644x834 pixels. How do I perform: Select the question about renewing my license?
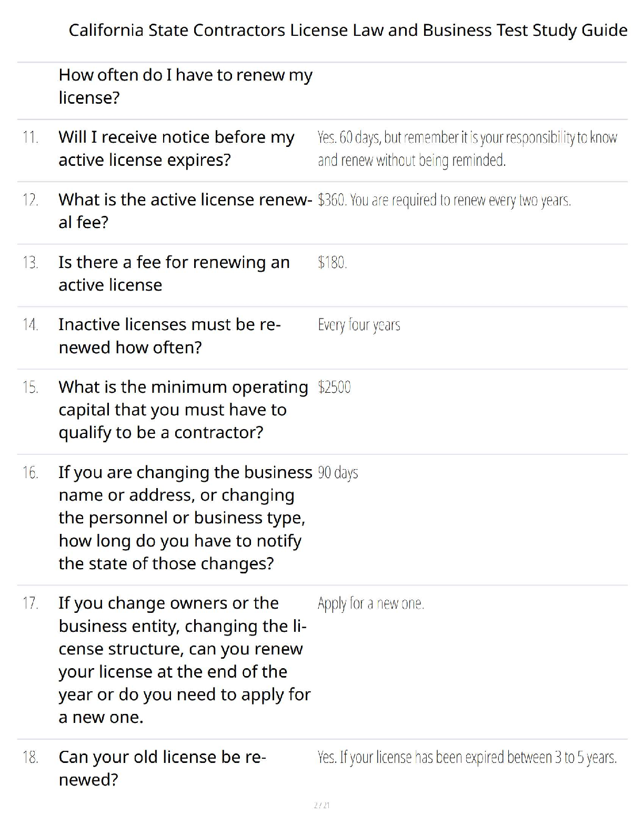tap(185, 86)
